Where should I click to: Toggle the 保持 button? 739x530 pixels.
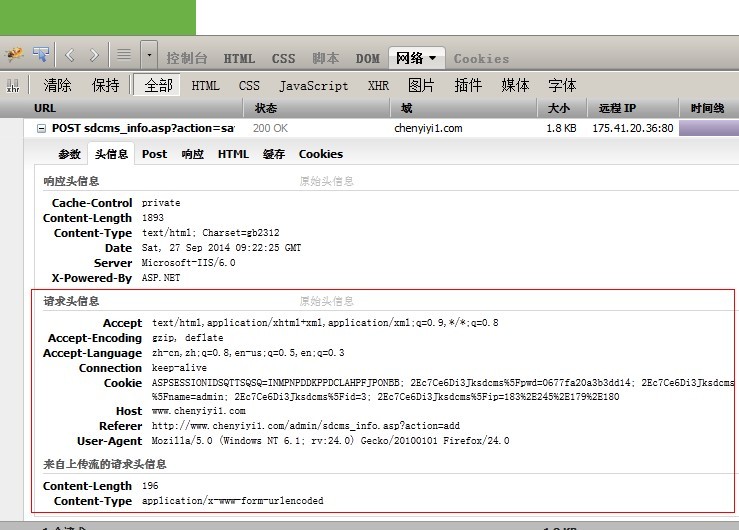[105, 86]
